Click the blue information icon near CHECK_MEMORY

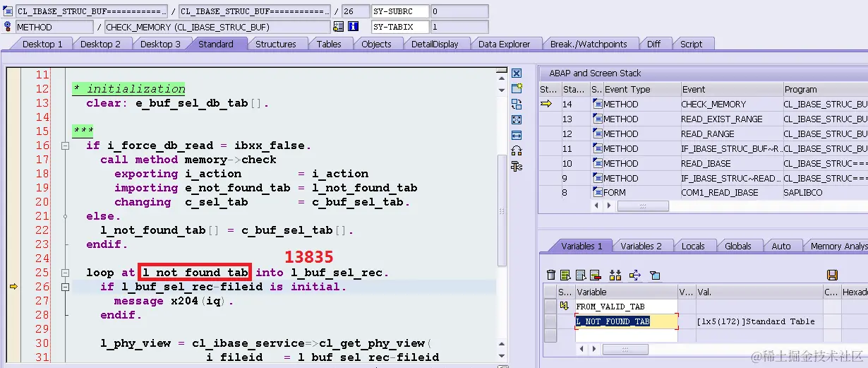(x=354, y=27)
